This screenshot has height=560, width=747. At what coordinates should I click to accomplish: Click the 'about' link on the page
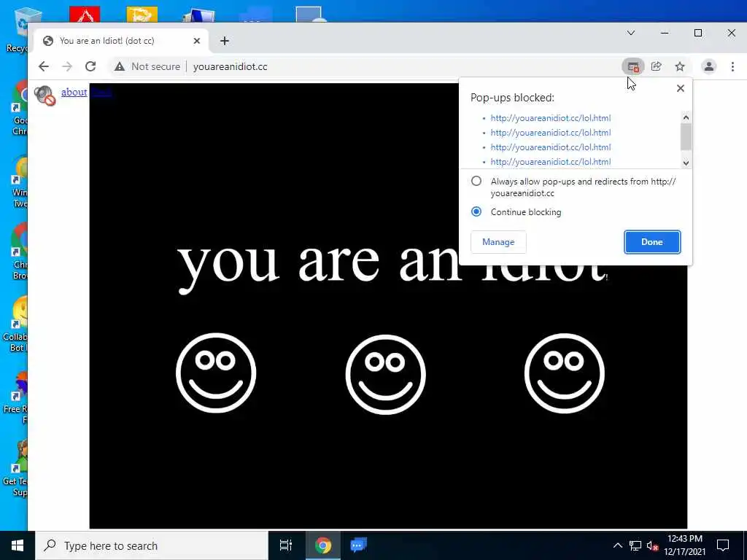74,93
